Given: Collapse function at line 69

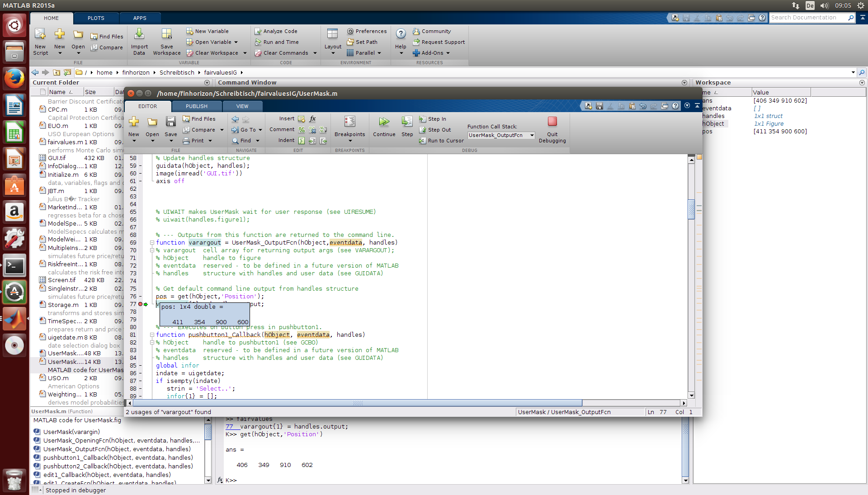Looking at the screenshot, I should point(152,243).
